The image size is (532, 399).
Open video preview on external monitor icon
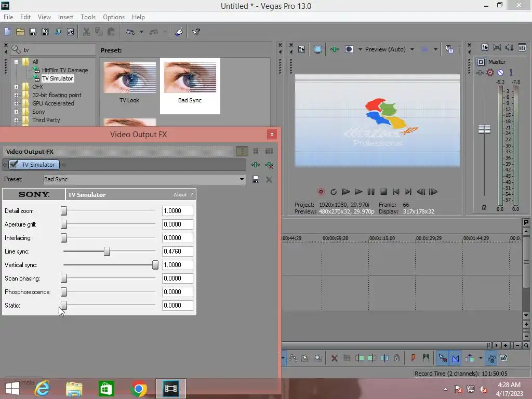318,49
